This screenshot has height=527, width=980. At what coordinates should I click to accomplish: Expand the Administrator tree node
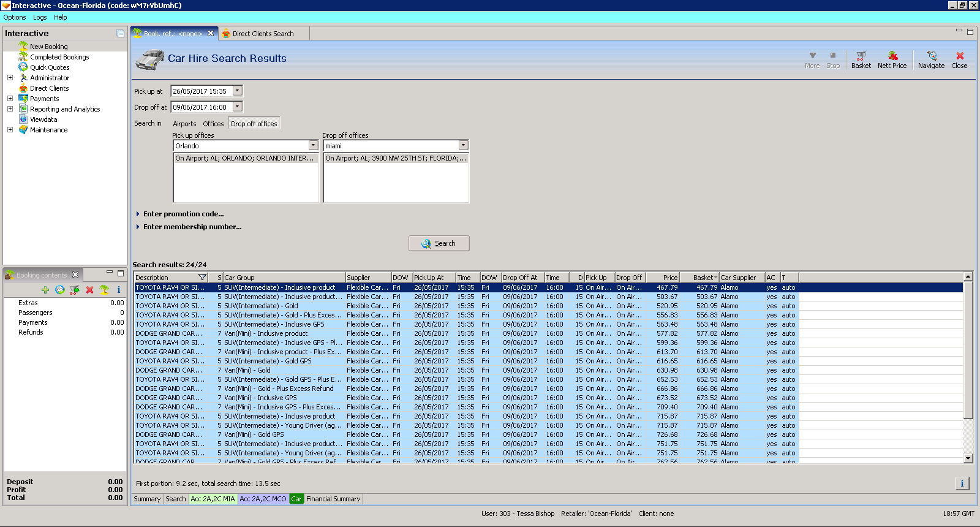[x=10, y=78]
